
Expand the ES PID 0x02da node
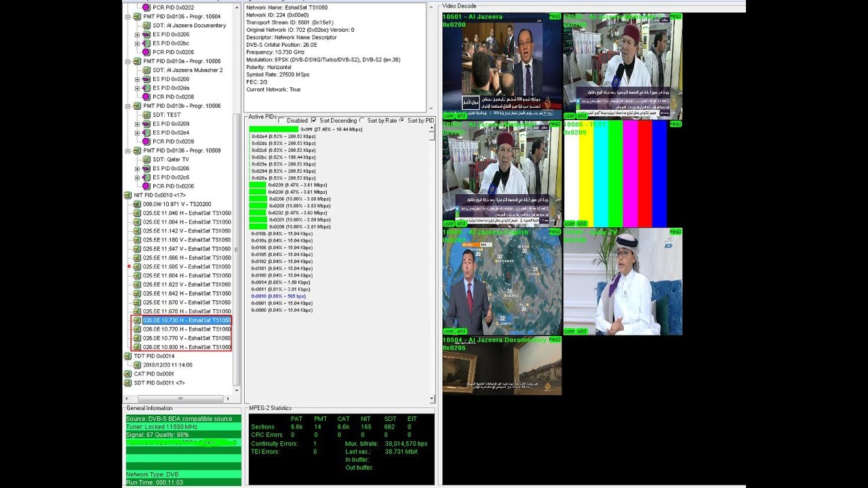[137, 87]
